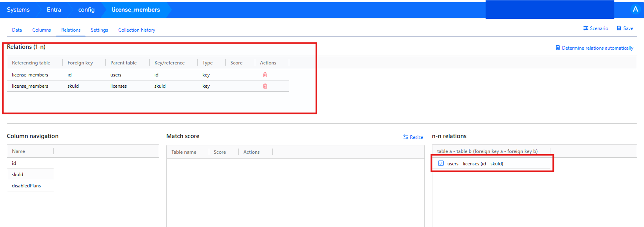Click second row 'license_members' cell
Viewport: 644px width, 227px height.
click(x=30, y=86)
